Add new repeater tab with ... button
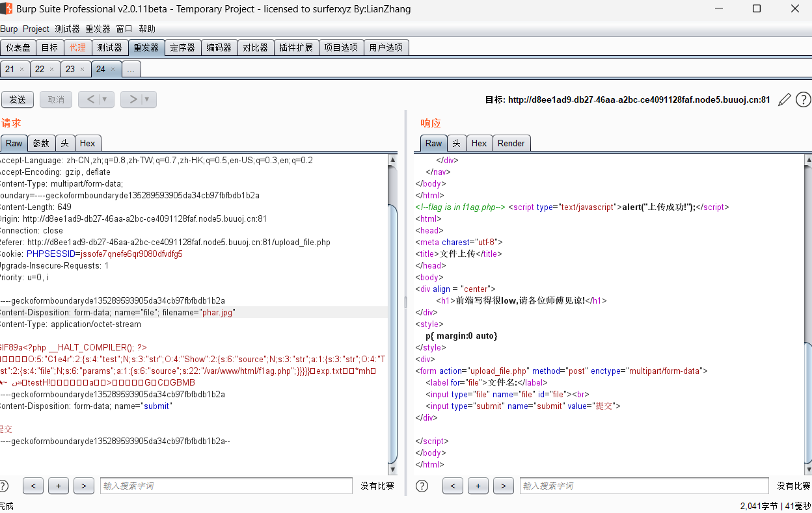Viewport: 812px width, 513px height. pos(131,69)
